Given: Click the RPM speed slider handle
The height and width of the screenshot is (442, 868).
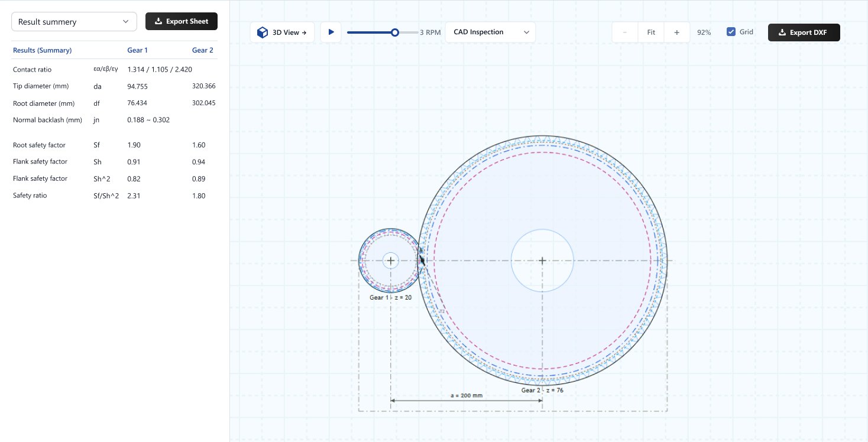Looking at the screenshot, I should [395, 32].
